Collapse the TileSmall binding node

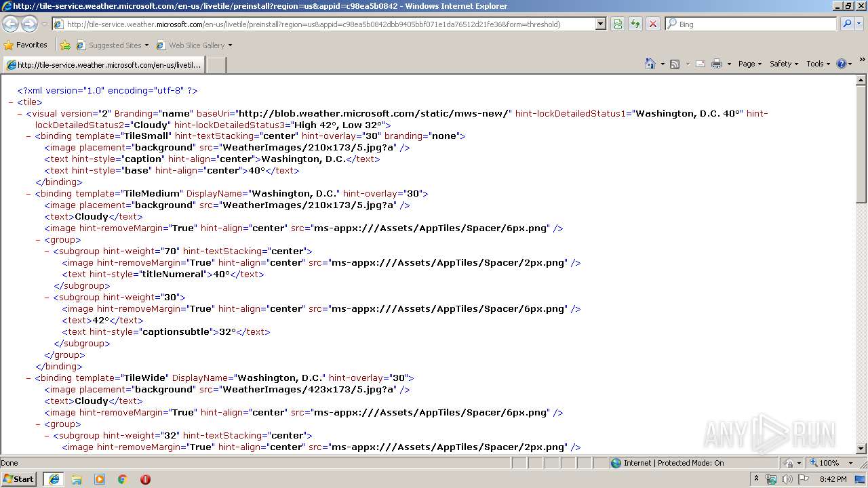pyautogui.click(x=29, y=136)
